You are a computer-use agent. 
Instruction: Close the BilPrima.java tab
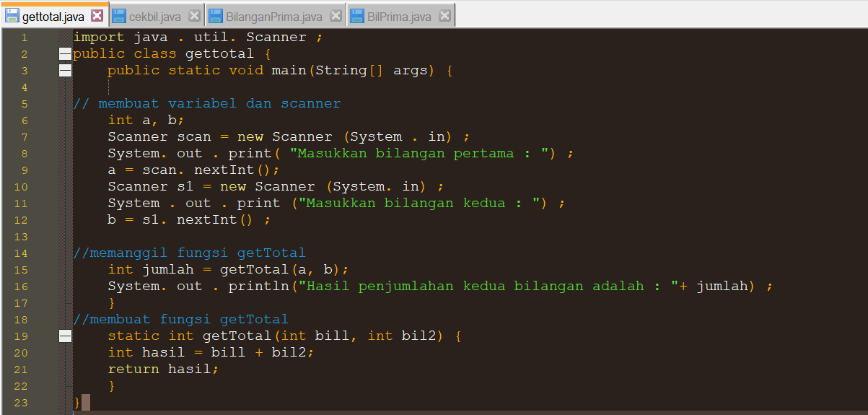(x=445, y=16)
